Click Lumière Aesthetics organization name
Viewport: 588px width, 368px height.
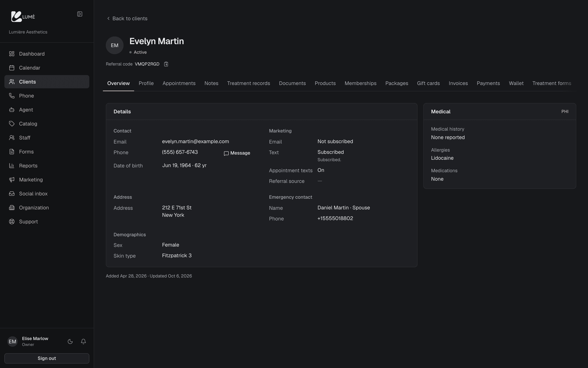(28, 32)
